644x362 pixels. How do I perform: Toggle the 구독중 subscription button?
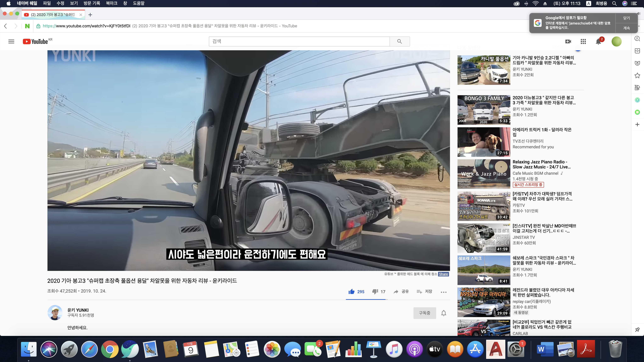coord(425,313)
